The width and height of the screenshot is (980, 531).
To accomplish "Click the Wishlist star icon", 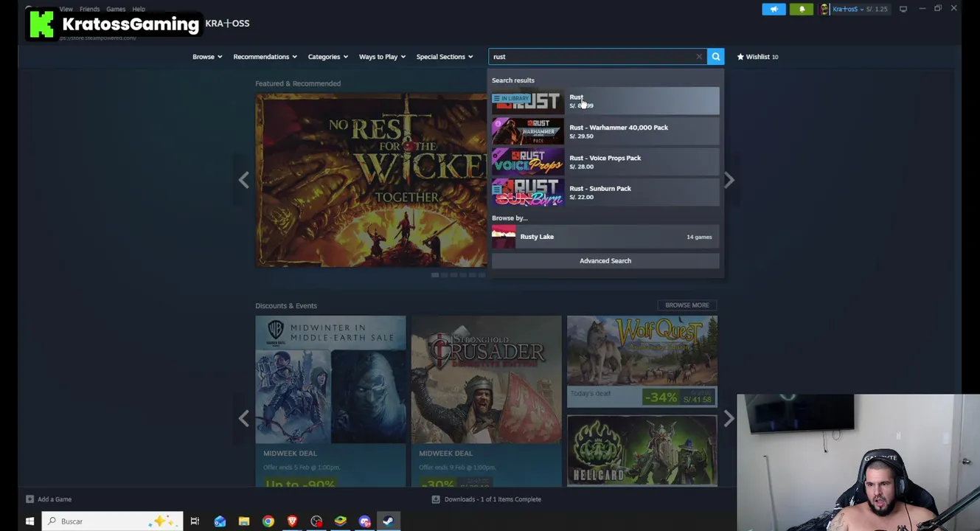I will [740, 57].
